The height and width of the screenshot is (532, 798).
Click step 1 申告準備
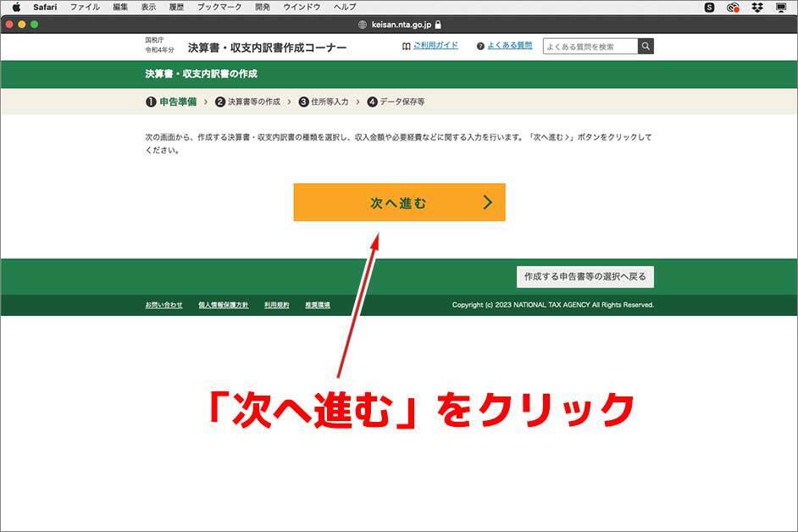[x=171, y=102]
